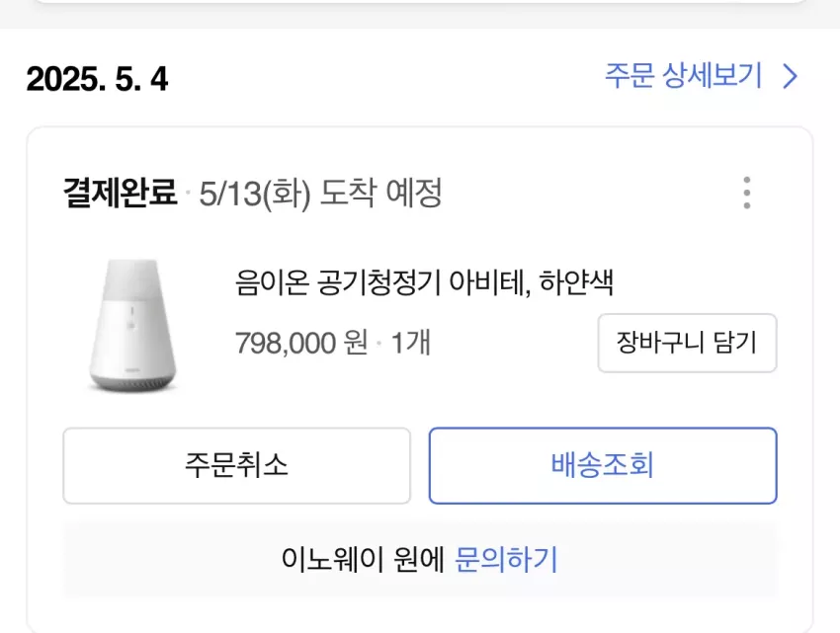Click the 1개 quantity label
The width and height of the screenshot is (840, 633).
coord(410,343)
